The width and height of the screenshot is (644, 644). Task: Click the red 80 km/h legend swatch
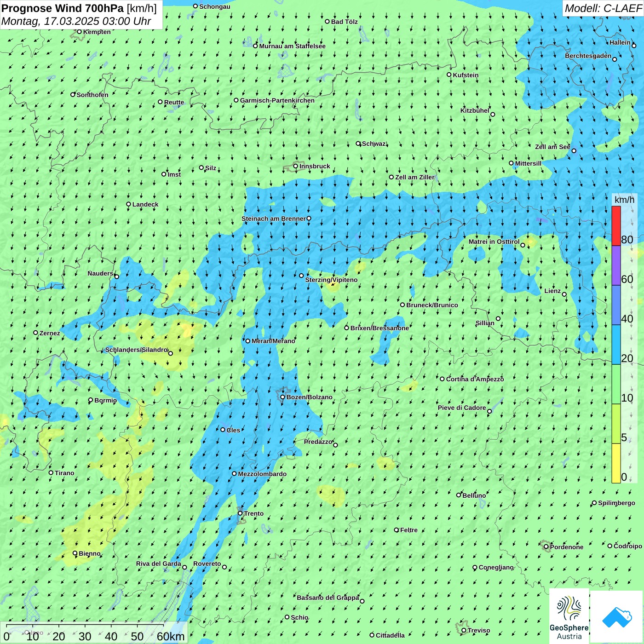point(616,226)
